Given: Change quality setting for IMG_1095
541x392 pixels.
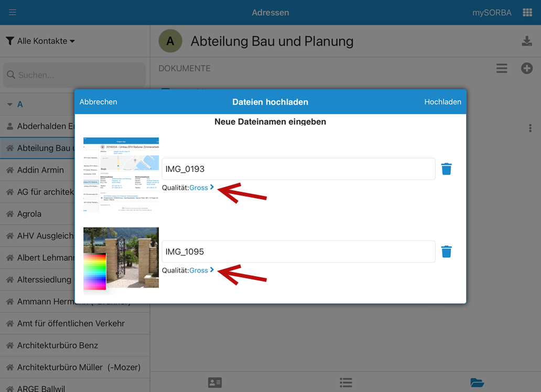Looking at the screenshot, I should coord(201,270).
